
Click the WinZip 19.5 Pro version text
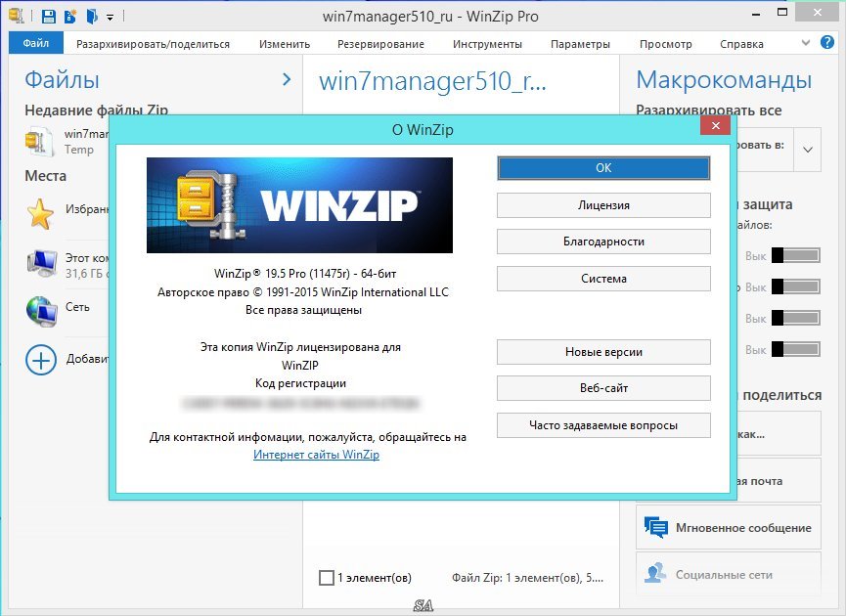point(305,274)
